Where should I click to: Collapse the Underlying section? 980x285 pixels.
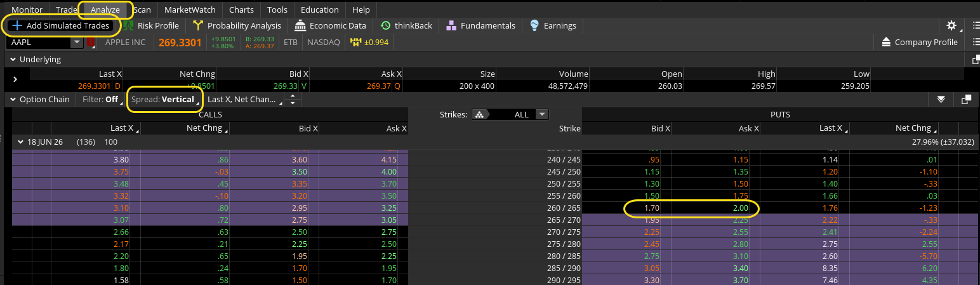click(13, 60)
